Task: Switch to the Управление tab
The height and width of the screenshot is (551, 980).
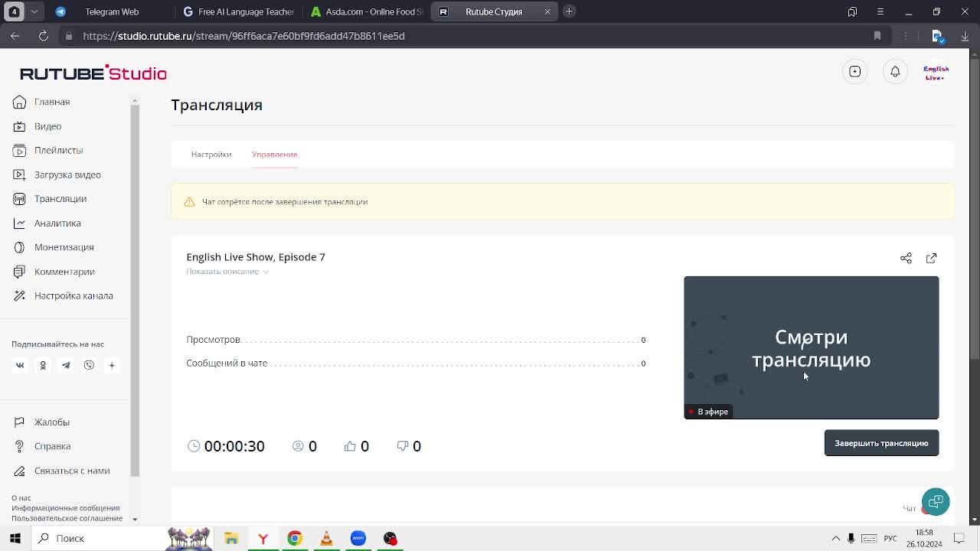Action: 274,155
